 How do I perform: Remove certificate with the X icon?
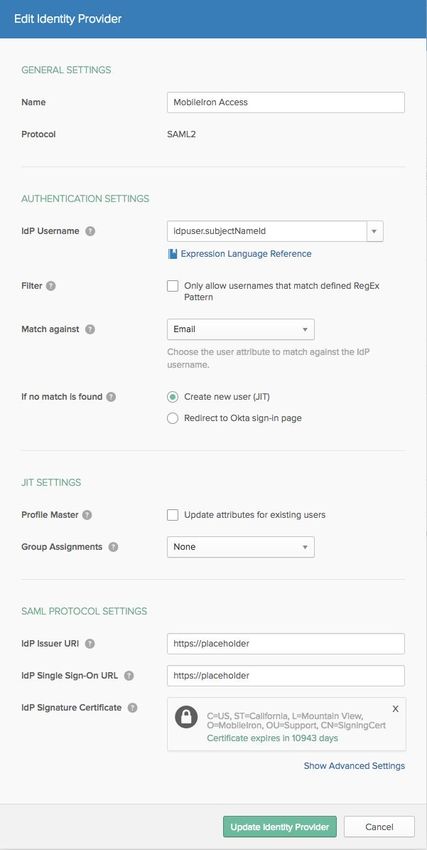pos(396,709)
